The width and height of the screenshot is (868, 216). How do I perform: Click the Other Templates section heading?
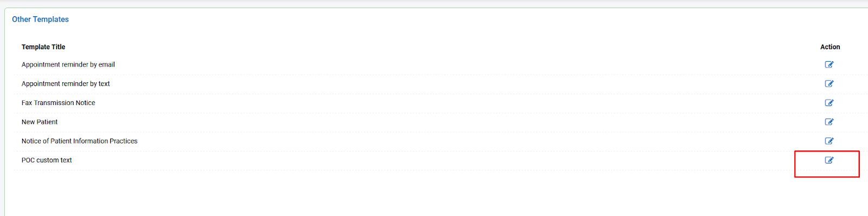[41, 19]
